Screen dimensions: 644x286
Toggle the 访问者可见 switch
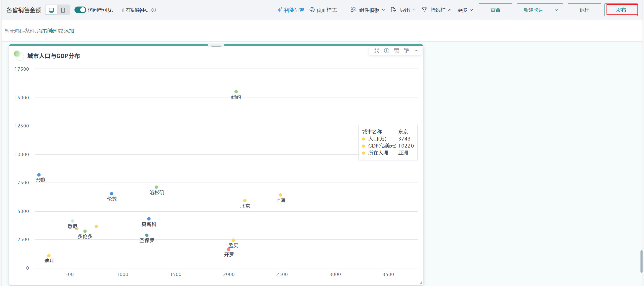pyautogui.click(x=80, y=10)
